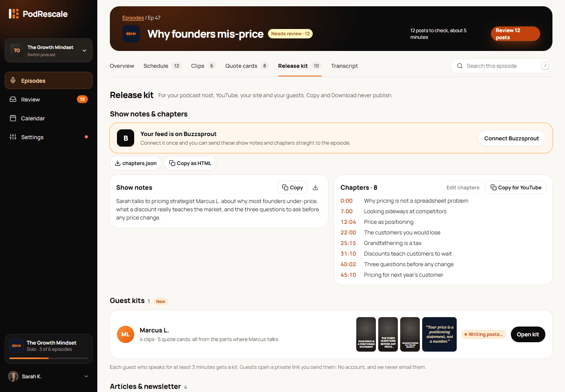565x392 pixels.
Task: Copy the show notes text
Action: click(x=292, y=187)
